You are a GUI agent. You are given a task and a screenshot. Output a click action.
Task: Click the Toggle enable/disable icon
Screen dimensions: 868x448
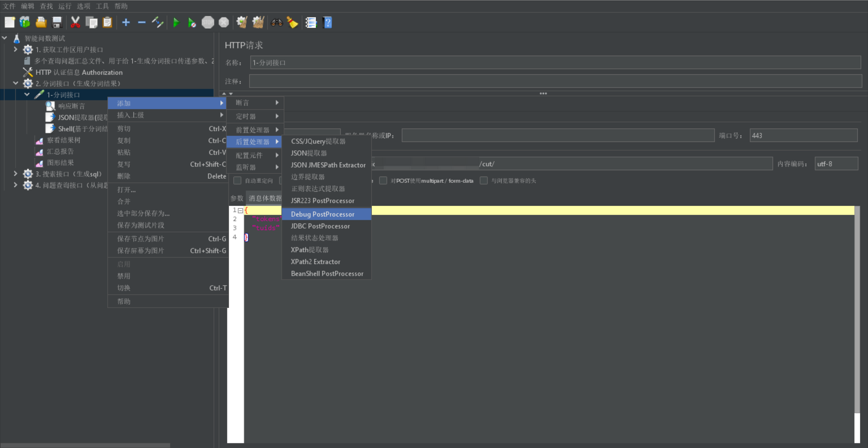(157, 23)
